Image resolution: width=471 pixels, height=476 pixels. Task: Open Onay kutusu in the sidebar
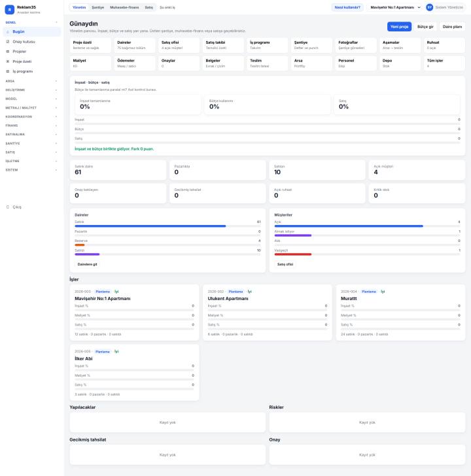click(32, 42)
